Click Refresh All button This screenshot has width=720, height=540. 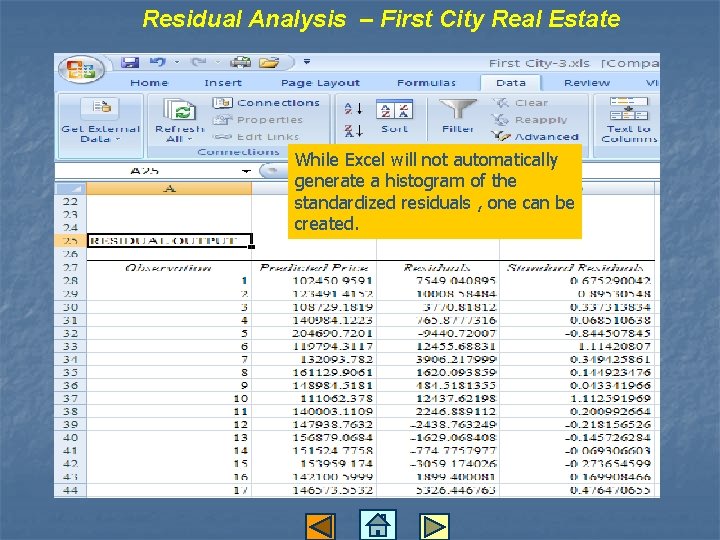pos(180,121)
